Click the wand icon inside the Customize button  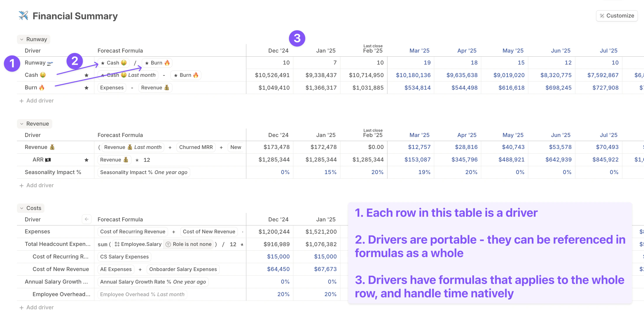[602, 15]
